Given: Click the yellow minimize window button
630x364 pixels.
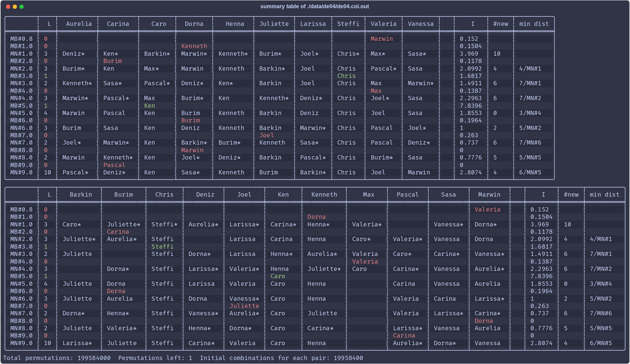Looking at the screenshot, I should [15, 7].
